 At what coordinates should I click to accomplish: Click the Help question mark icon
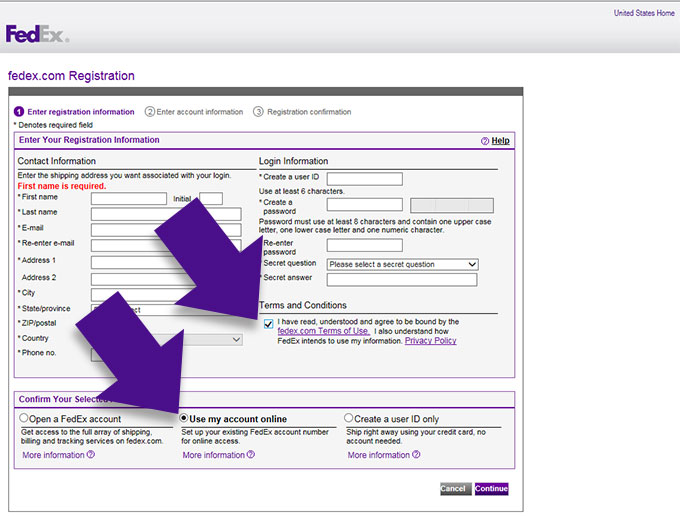pyautogui.click(x=485, y=141)
